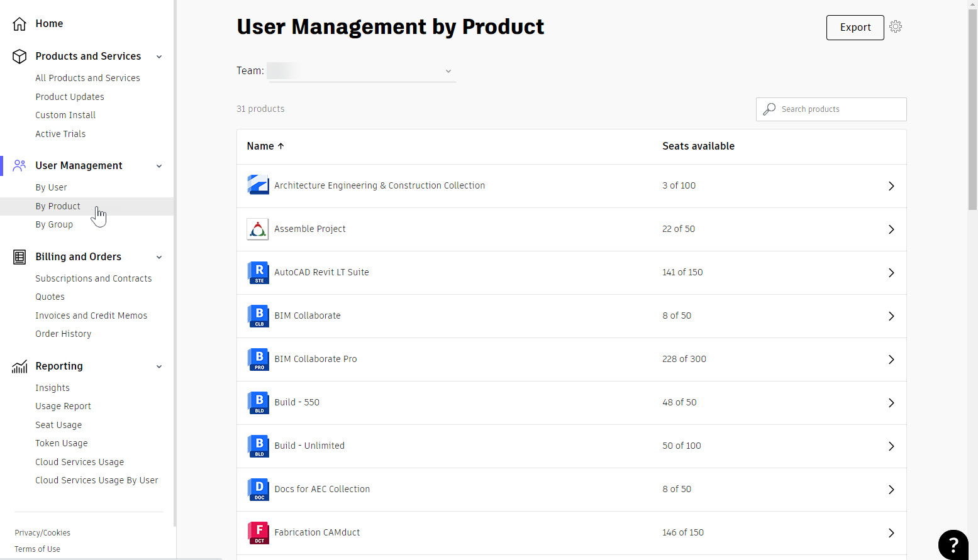The height and width of the screenshot is (560, 978).
Task: Open the Usage Report
Action: click(x=63, y=406)
